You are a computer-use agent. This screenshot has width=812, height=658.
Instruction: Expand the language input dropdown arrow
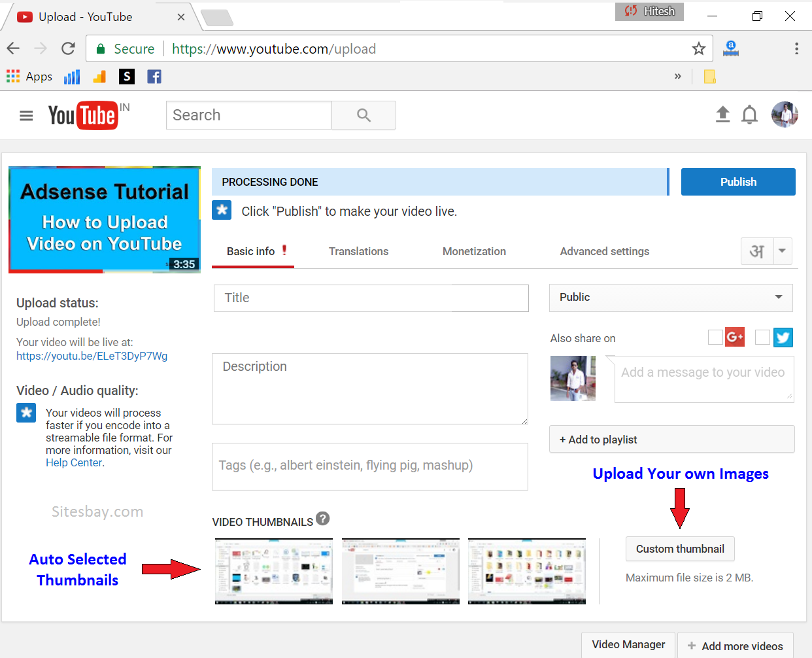point(783,251)
